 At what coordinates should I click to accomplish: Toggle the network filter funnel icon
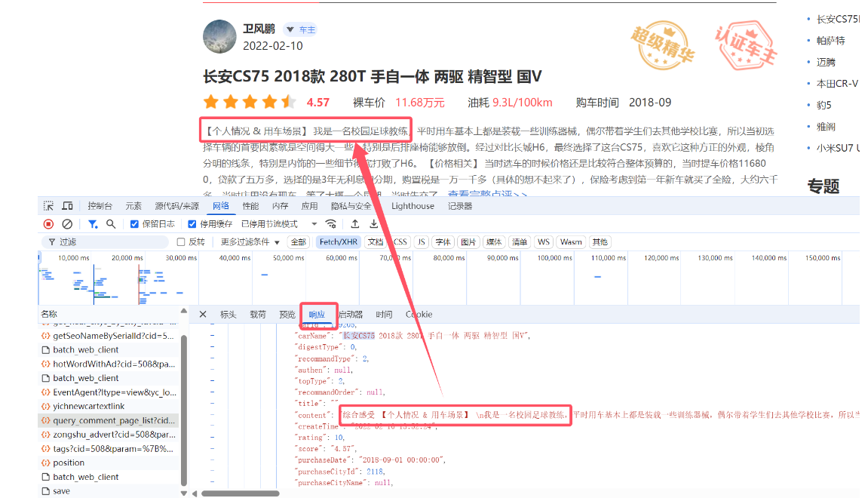(x=93, y=224)
